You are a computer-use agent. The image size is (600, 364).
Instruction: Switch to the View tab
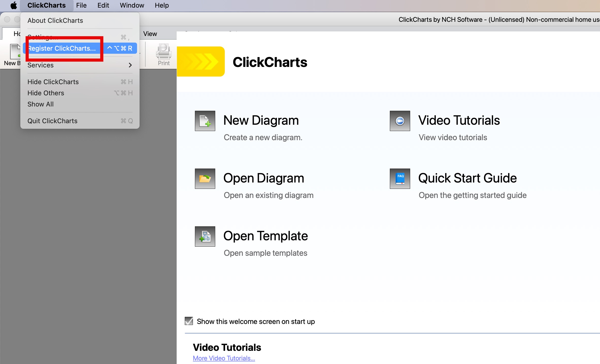(x=150, y=34)
